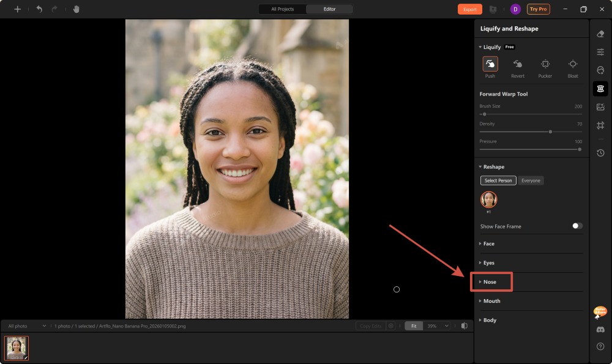Viewport: 612px width, 364px height.
Task: Choose the Bloat liquify tool
Action: (572, 64)
